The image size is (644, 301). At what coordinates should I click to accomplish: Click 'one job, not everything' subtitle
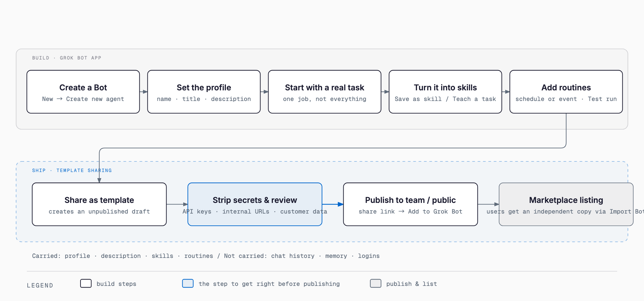pos(325,99)
